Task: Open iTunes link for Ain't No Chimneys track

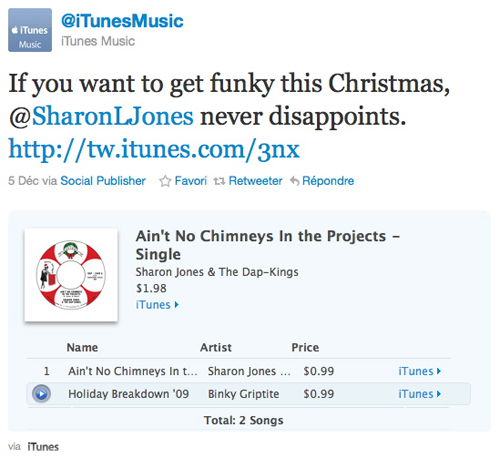Action: click(x=420, y=371)
